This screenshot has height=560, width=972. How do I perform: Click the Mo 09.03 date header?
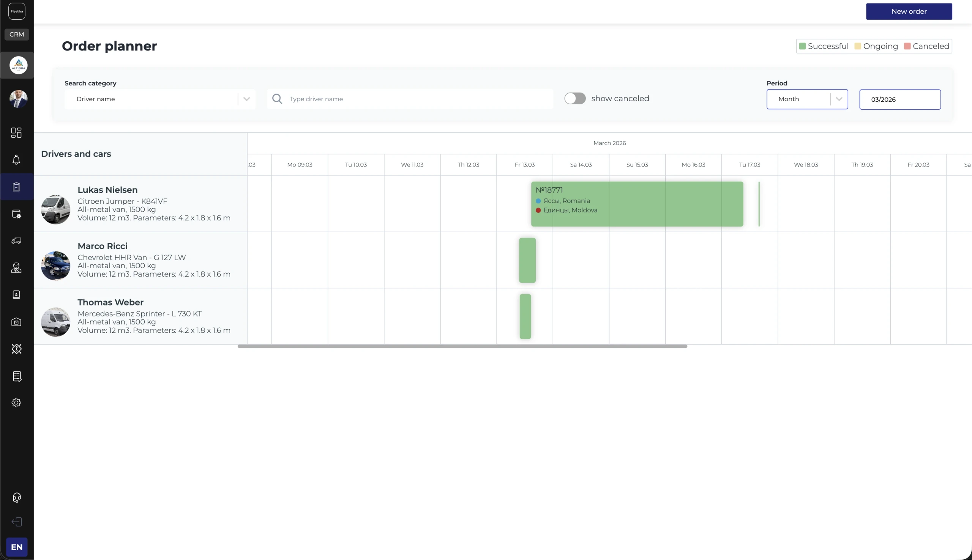click(x=300, y=165)
